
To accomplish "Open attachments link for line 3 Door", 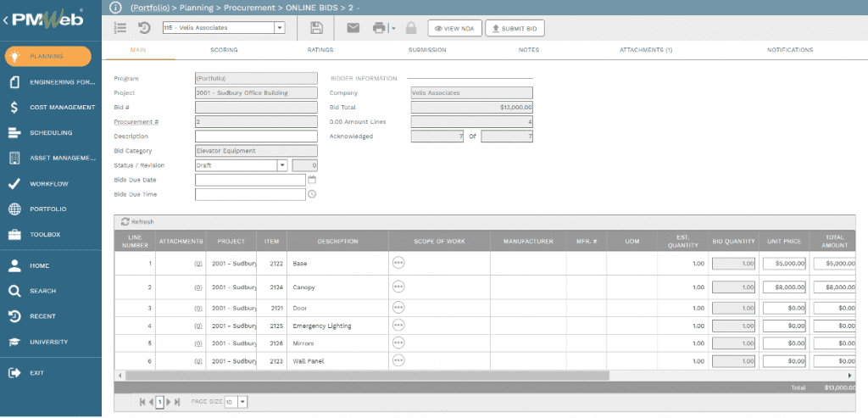I will (198, 308).
